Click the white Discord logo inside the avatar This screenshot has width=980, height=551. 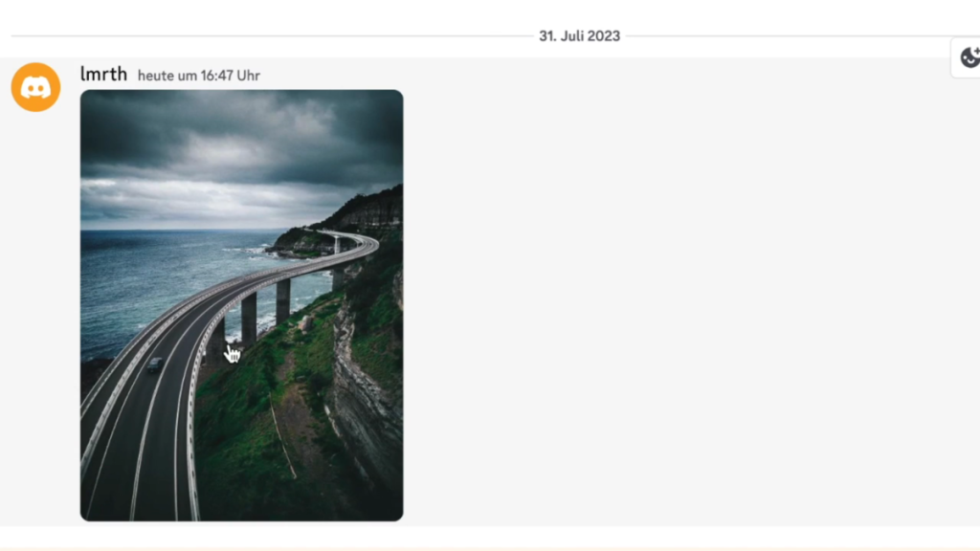coord(35,87)
